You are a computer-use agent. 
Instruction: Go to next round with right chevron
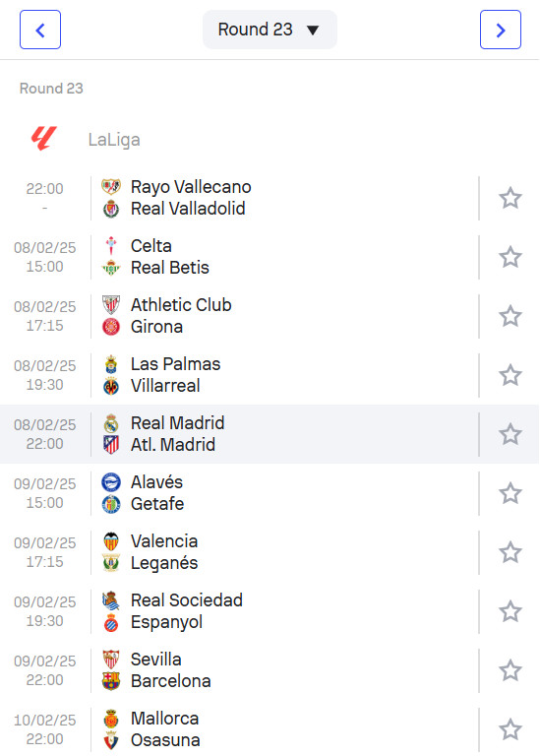501,30
